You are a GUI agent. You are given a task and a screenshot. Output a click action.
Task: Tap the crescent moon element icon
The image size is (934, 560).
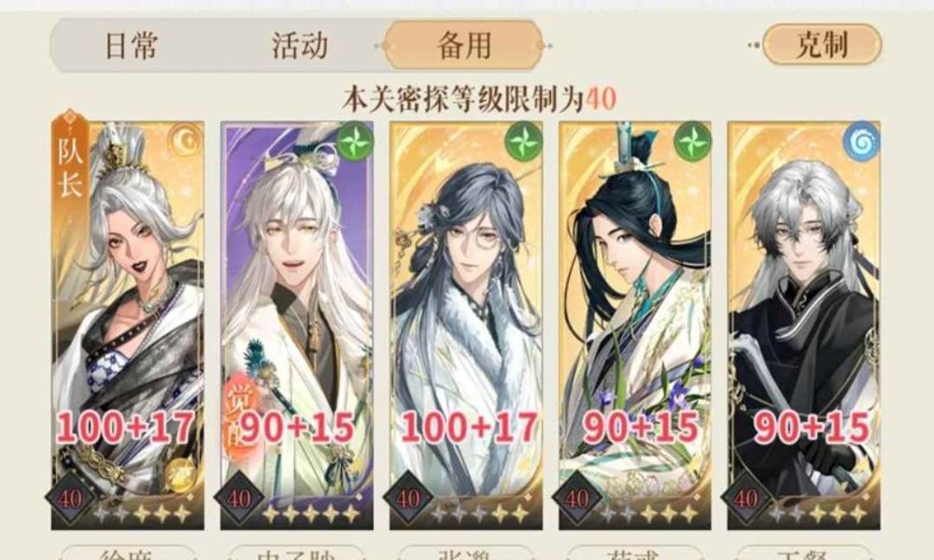pos(186,141)
